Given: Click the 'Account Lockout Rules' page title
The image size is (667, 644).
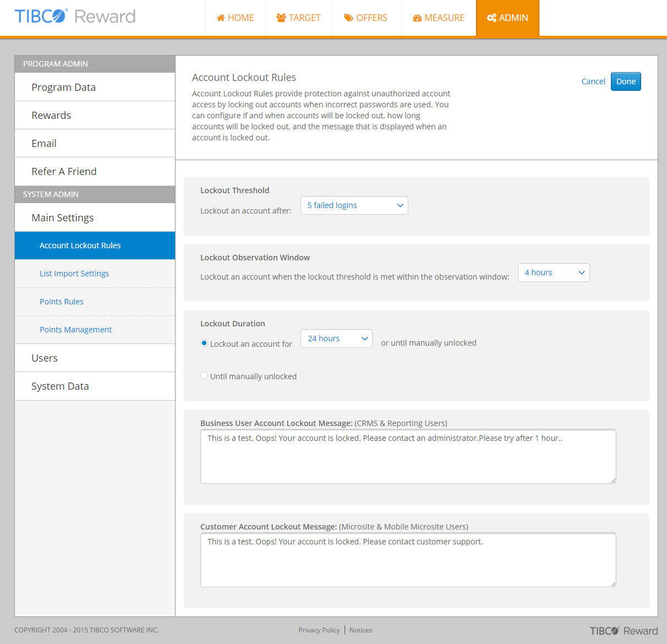Looking at the screenshot, I should (244, 78).
